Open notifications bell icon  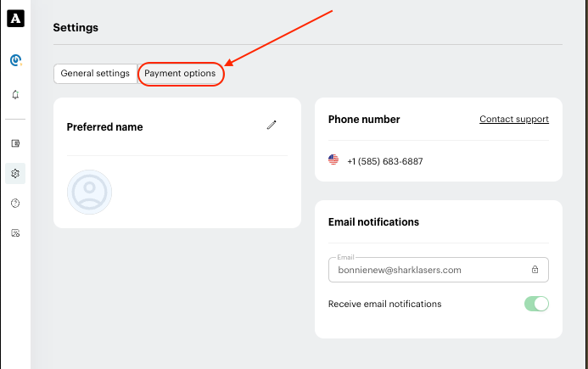click(x=15, y=94)
